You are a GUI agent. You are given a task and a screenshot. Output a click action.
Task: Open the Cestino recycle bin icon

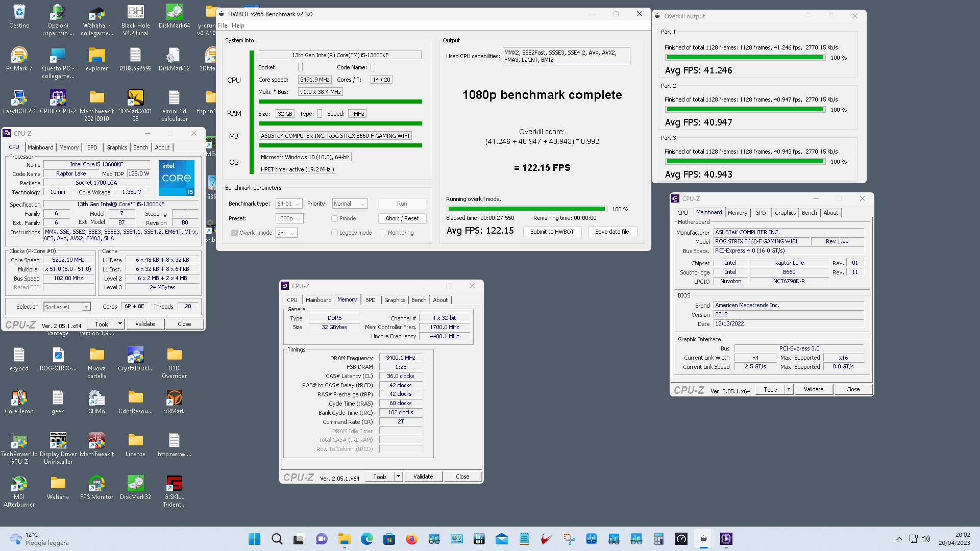pos(19,16)
